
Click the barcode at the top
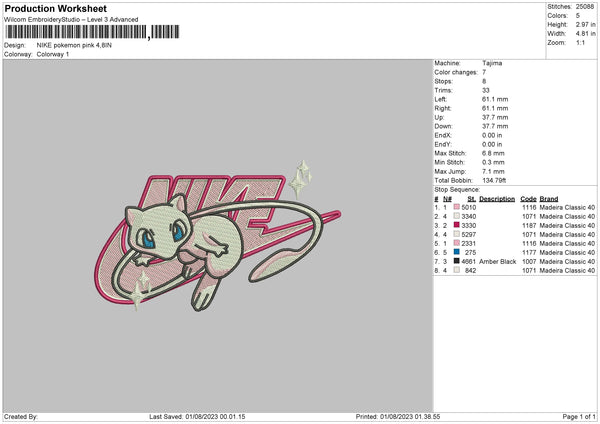[92, 32]
